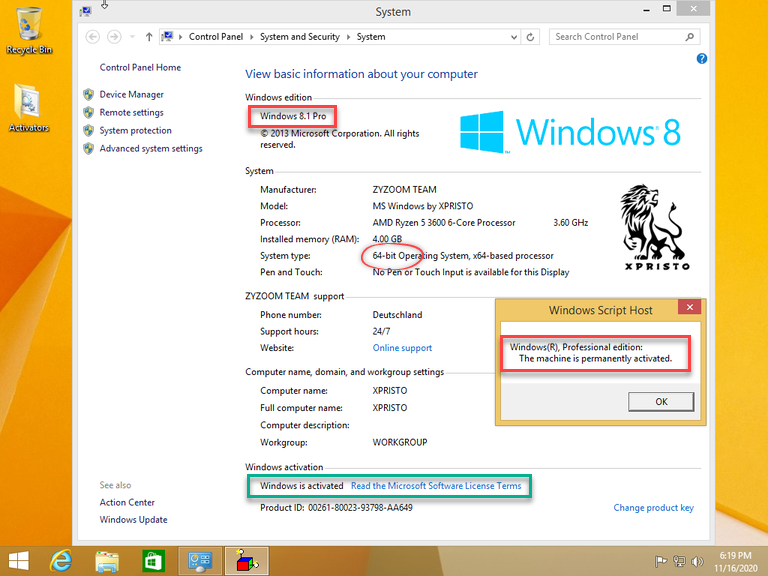Select the '3.60 GHz' processor speed

pyautogui.click(x=571, y=223)
